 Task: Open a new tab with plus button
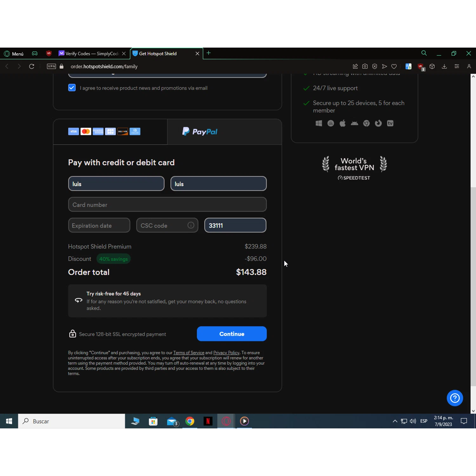click(208, 53)
